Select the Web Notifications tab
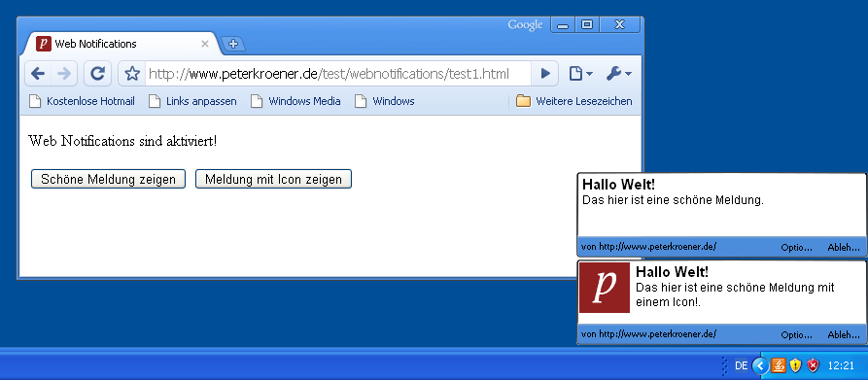Image resolution: width=868 pixels, height=380 pixels. 122,44
